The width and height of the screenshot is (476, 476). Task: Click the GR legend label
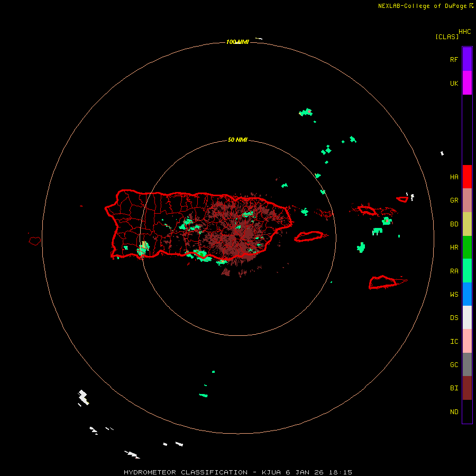click(x=454, y=200)
